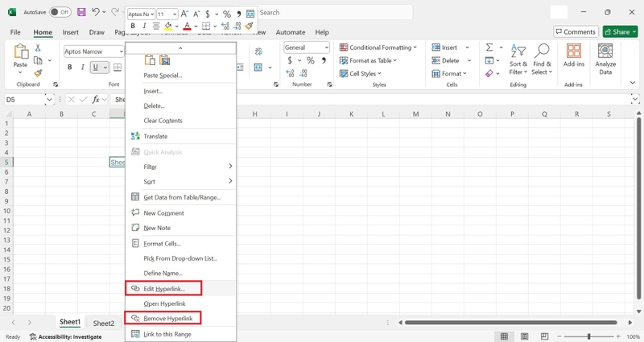
Task: Open Find & Select magnifier tool
Action: [x=542, y=60]
